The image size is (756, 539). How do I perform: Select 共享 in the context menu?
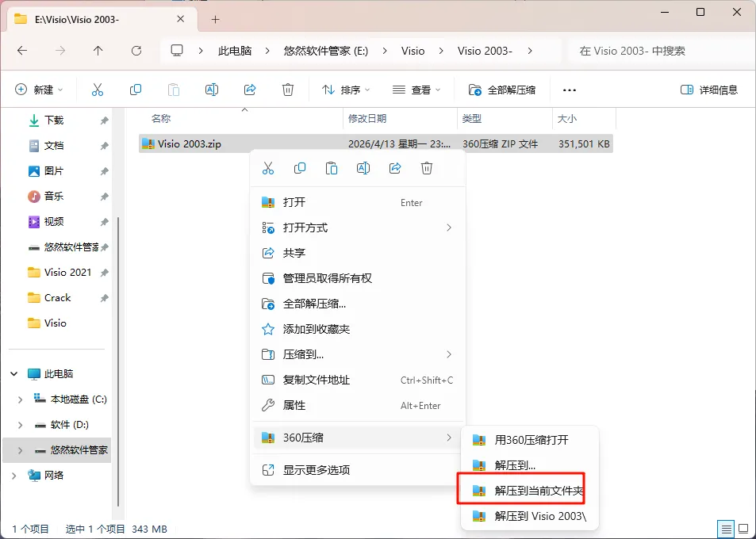[359, 253]
